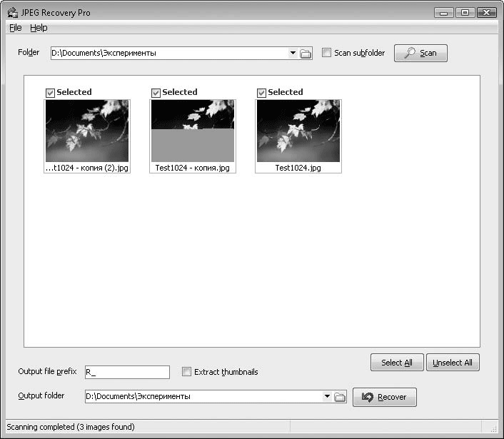Uncheck Selected for Test1024.jpg
The height and width of the screenshot is (439, 504).
click(x=261, y=92)
